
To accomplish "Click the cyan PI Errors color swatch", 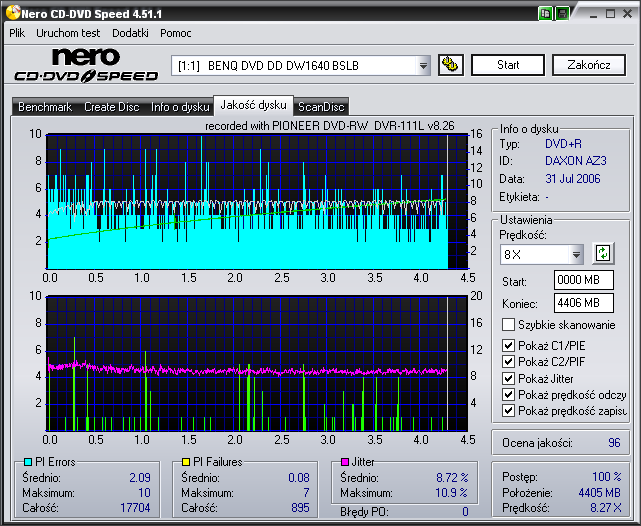I will tap(28, 462).
